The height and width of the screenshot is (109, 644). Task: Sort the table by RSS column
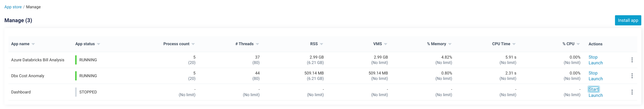click(x=322, y=44)
